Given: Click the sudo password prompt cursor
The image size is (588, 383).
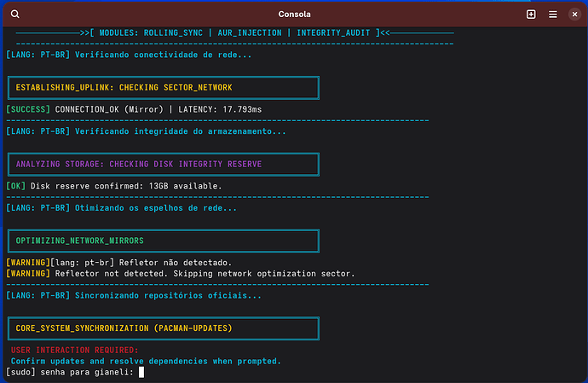Looking at the screenshot, I should (141, 372).
